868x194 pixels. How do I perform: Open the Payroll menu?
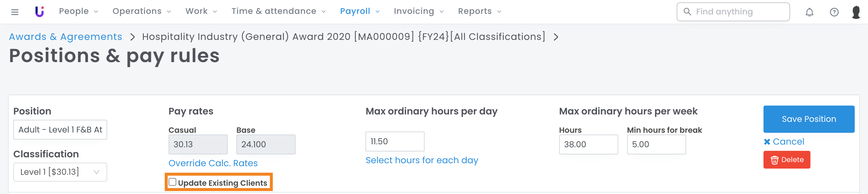tap(360, 12)
